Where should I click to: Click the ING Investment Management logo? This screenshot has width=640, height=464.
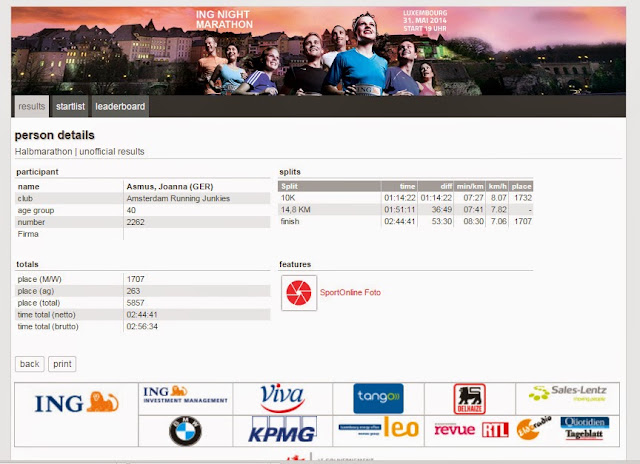point(185,395)
